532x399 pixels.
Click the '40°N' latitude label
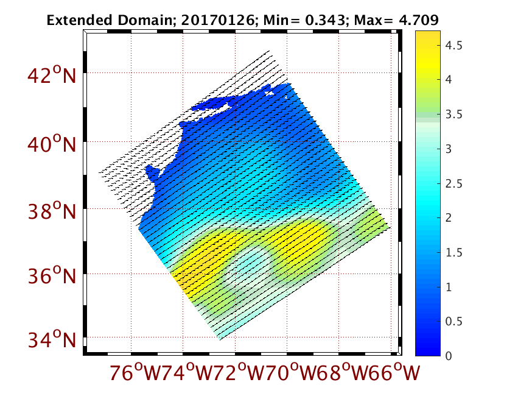tap(52, 144)
